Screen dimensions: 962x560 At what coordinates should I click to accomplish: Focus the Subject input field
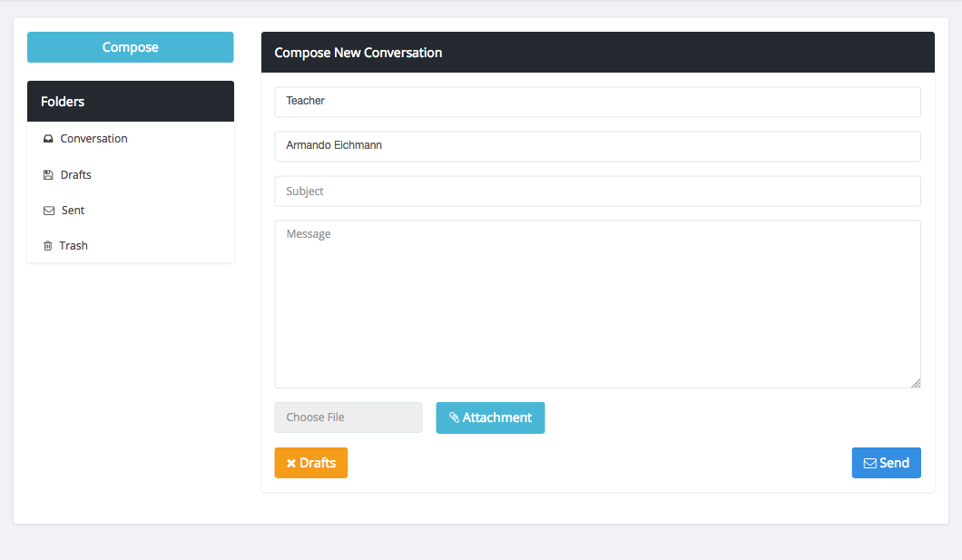(597, 192)
